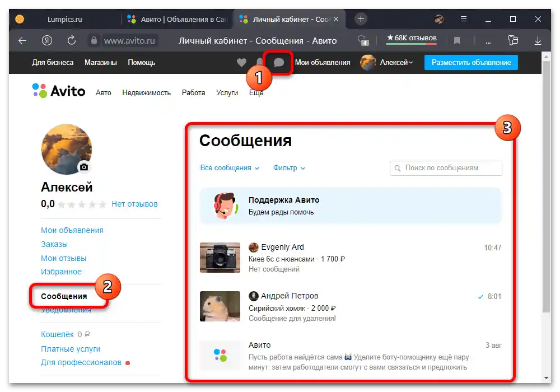Click the 68K отзывов site rating
Screen dimensions: 560x392
[x=412, y=38]
